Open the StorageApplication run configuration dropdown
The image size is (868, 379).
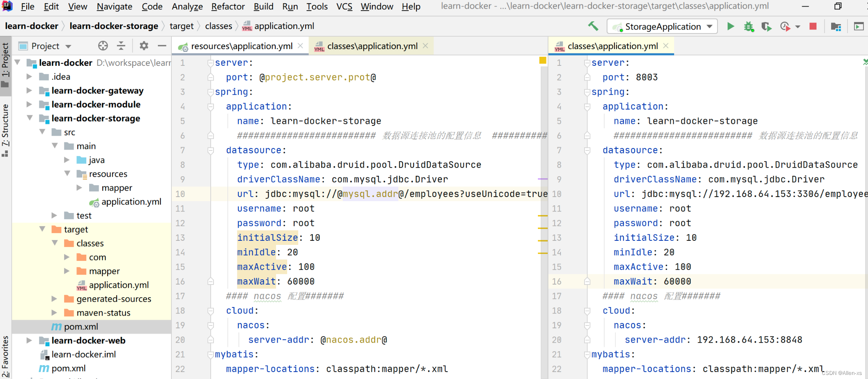point(662,27)
